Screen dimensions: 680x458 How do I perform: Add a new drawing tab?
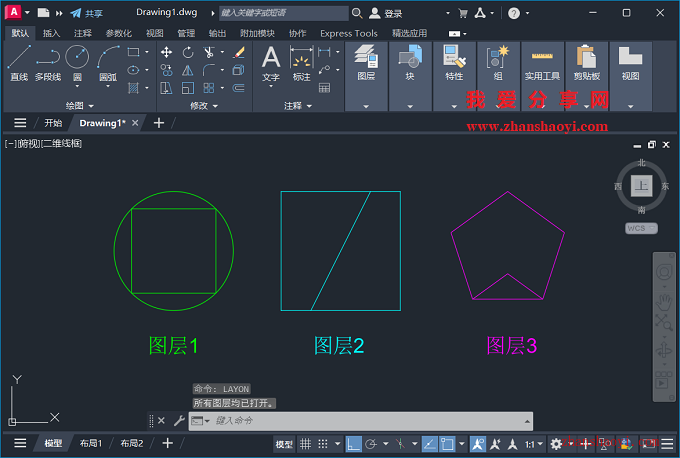click(x=159, y=123)
